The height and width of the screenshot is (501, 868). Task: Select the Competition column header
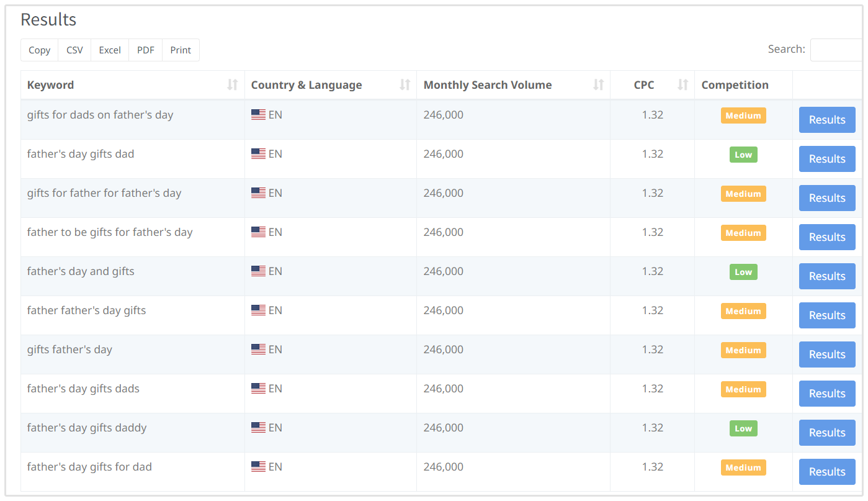coord(735,85)
